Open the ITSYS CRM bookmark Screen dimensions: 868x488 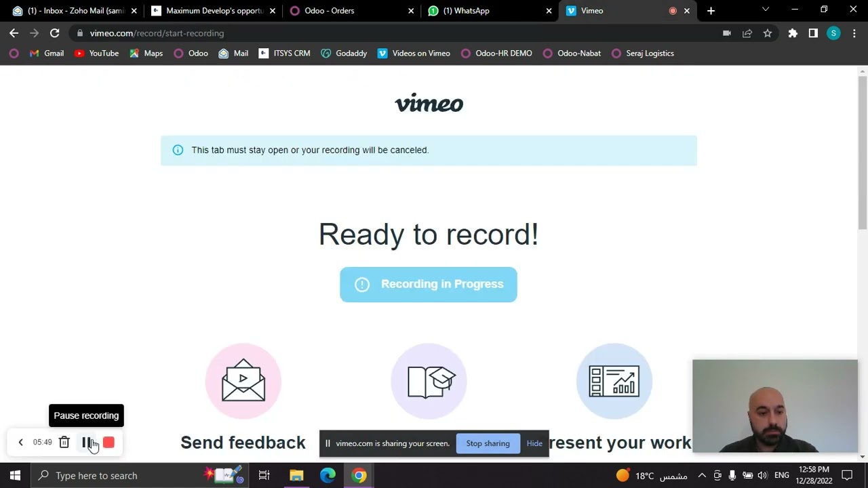tap(284, 53)
